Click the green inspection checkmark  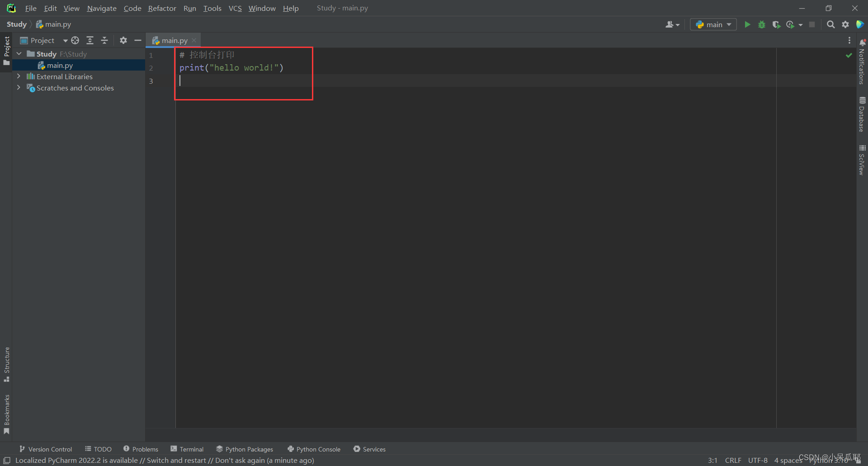[849, 55]
